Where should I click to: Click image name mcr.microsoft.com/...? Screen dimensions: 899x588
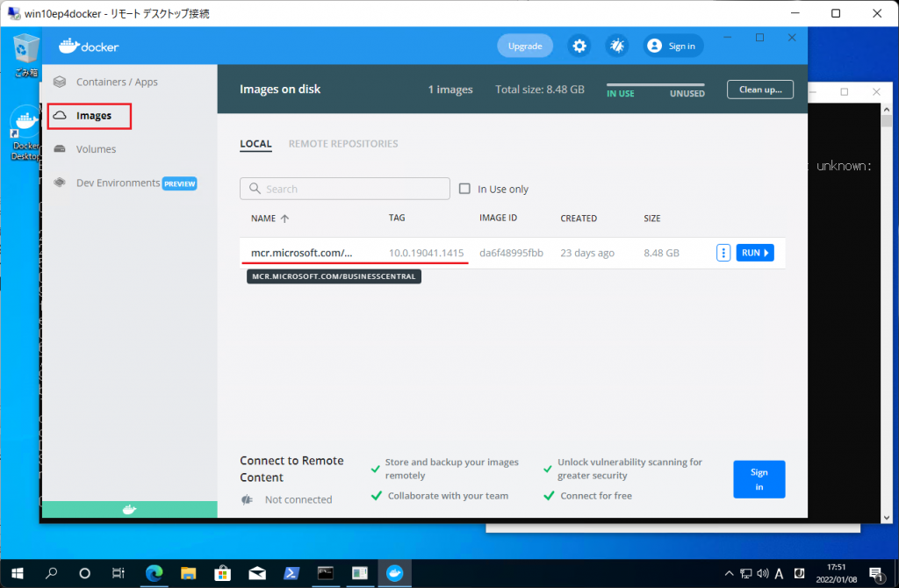[x=302, y=253]
